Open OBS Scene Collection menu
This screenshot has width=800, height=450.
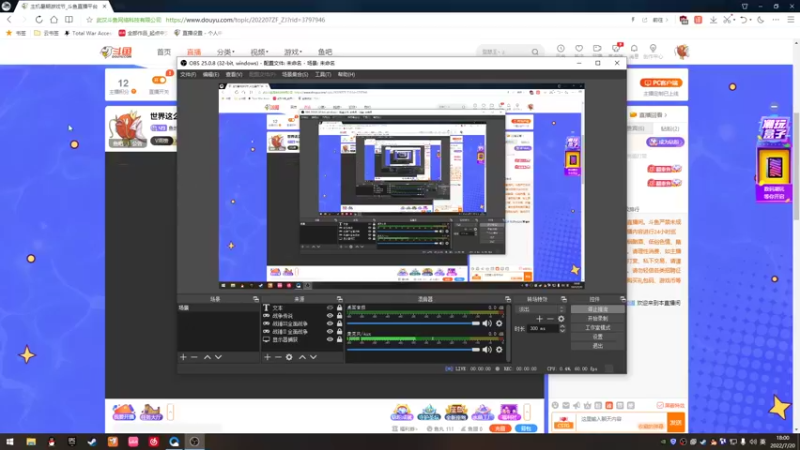click(x=295, y=74)
